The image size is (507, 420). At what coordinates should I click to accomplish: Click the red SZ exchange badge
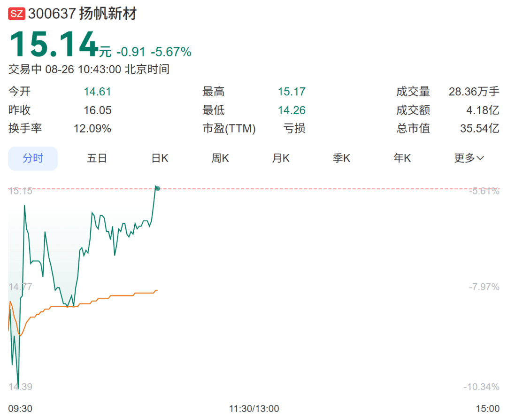coord(17,14)
